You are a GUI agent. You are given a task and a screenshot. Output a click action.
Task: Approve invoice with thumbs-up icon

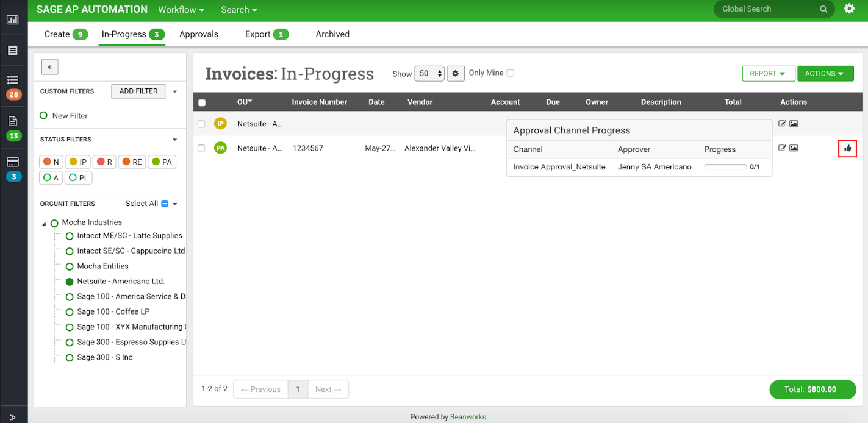coord(847,148)
